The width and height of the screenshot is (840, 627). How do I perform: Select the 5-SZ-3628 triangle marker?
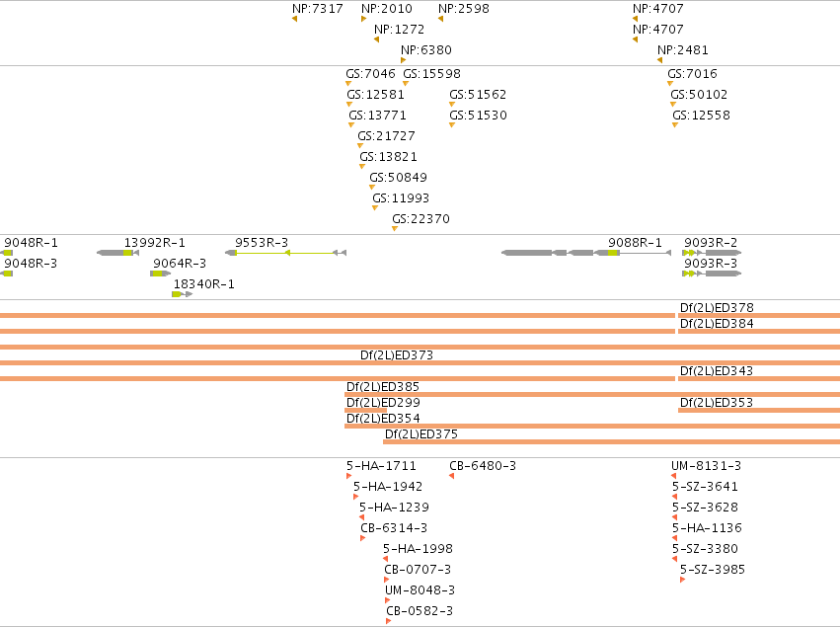[x=674, y=517]
